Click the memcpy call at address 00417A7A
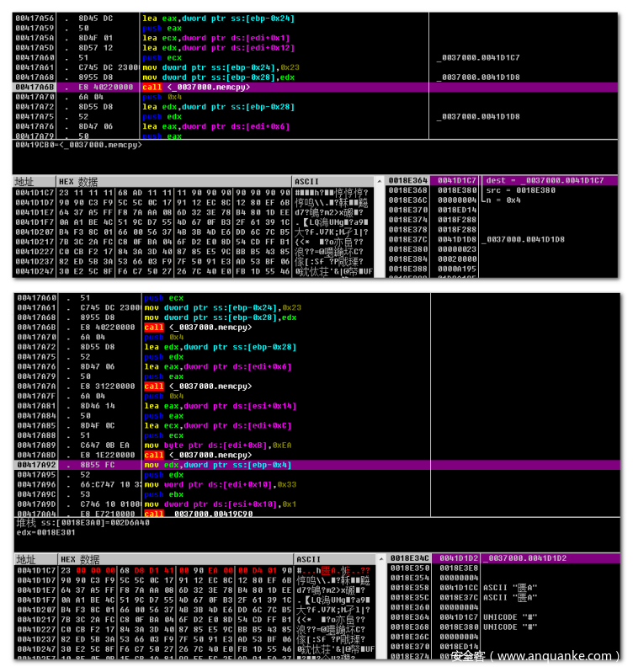Viewport: 633px width, 672px height. click(219, 387)
